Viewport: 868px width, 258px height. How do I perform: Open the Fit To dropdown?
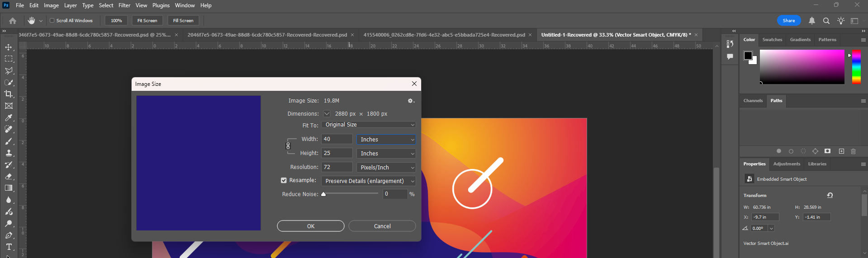click(369, 125)
